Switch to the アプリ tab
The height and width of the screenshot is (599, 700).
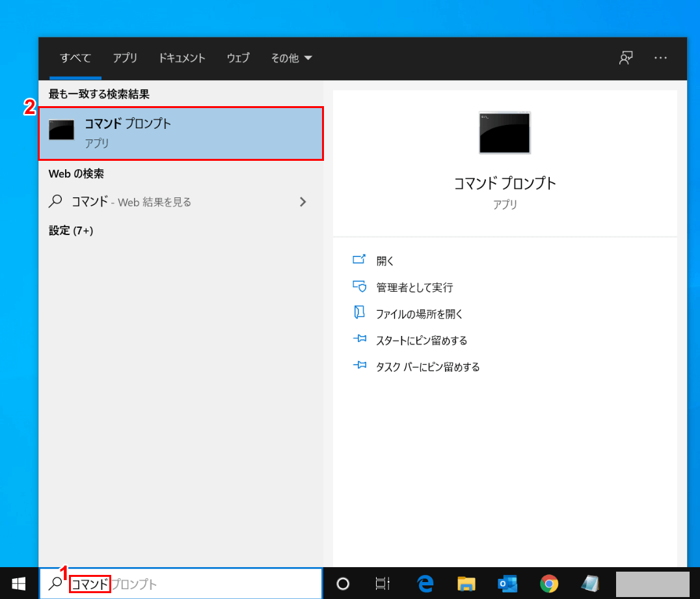coord(125,58)
